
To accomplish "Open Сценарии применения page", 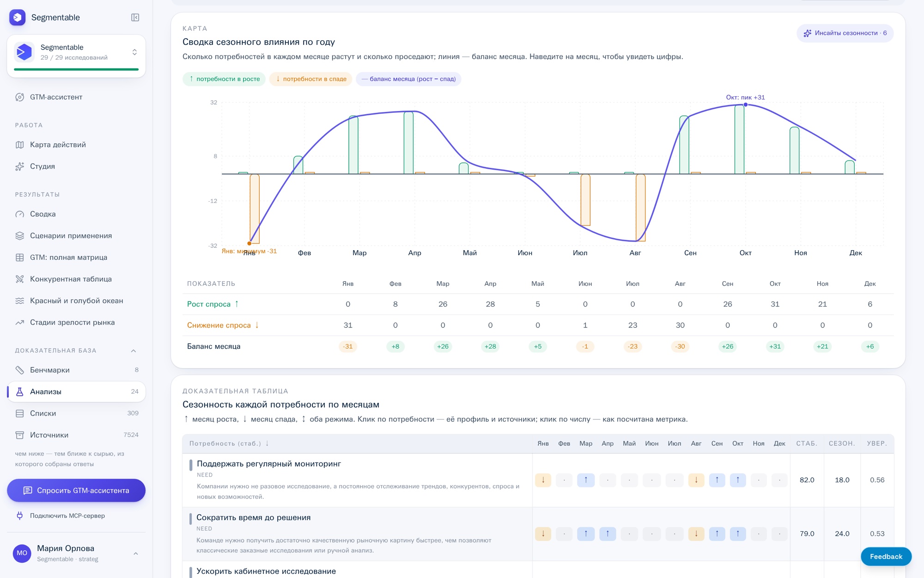I will tap(76, 236).
